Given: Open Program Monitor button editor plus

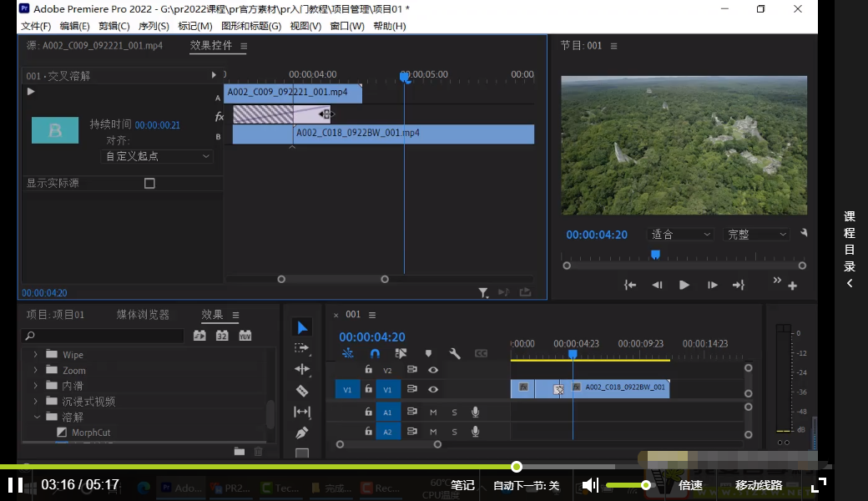Looking at the screenshot, I should (x=792, y=286).
